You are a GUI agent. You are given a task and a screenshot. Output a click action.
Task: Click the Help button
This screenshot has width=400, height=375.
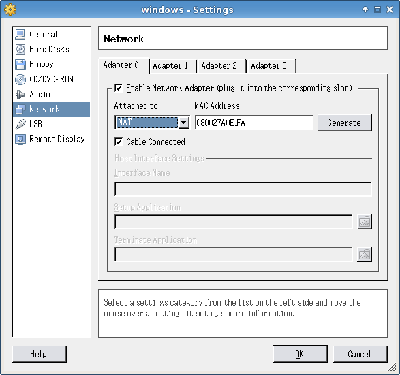39,354
